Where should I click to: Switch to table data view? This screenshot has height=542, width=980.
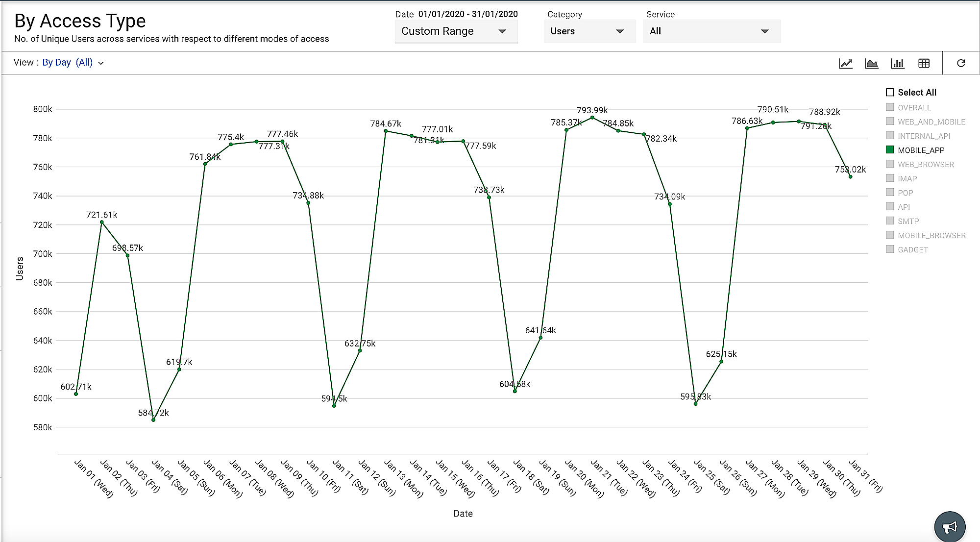click(923, 63)
